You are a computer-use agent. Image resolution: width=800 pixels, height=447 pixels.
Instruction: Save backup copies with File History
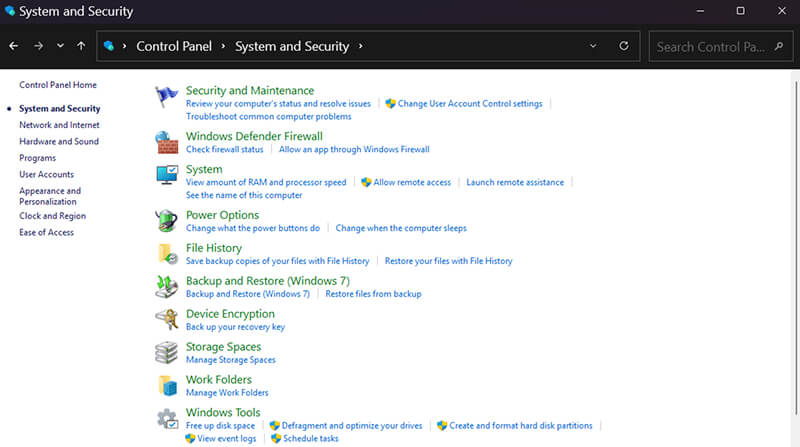click(x=278, y=261)
